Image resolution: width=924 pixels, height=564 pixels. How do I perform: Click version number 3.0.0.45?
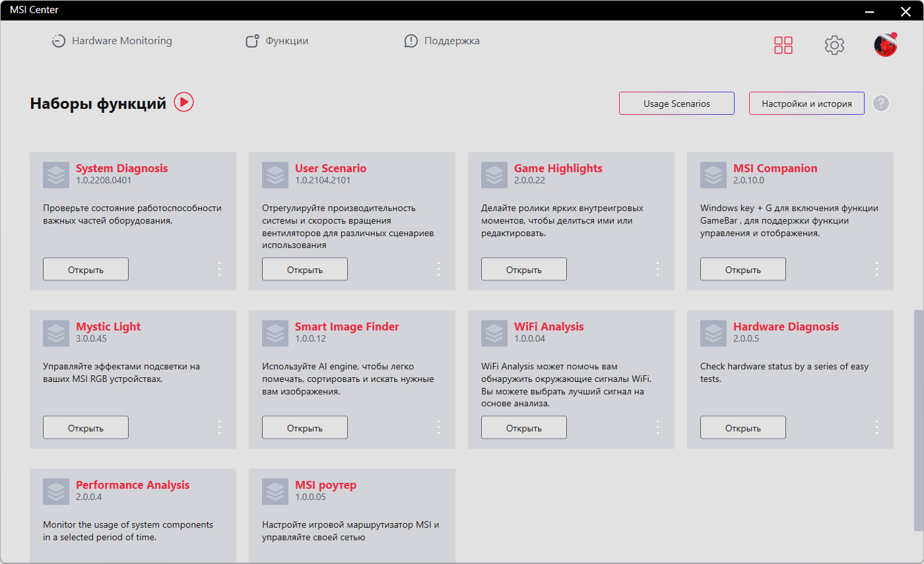point(91,338)
